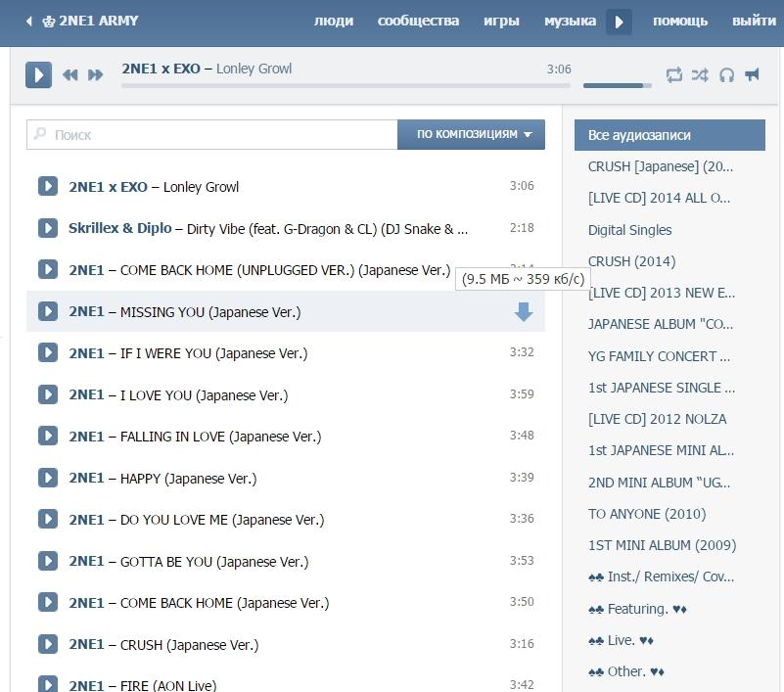784x692 pixels.
Task: Play CRUSH (Japanese Ver.) track
Action: click(x=48, y=644)
